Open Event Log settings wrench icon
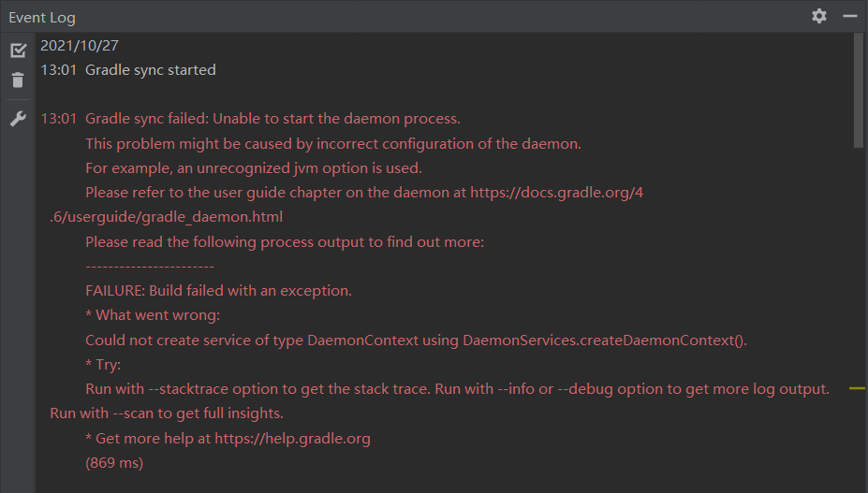Image resolution: width=868 pixels, height=493 pixels. click(19, 119)
